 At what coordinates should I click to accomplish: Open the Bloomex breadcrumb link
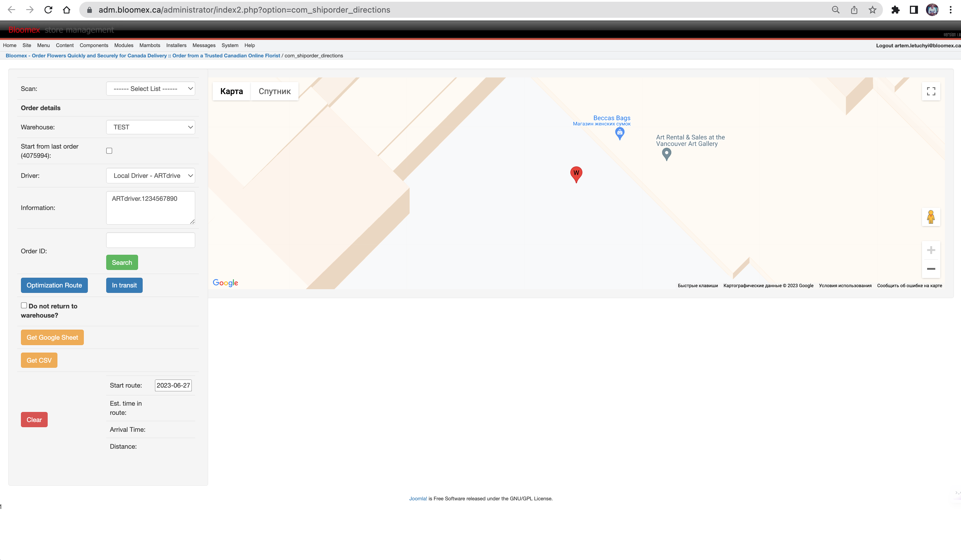pos(143,56)
